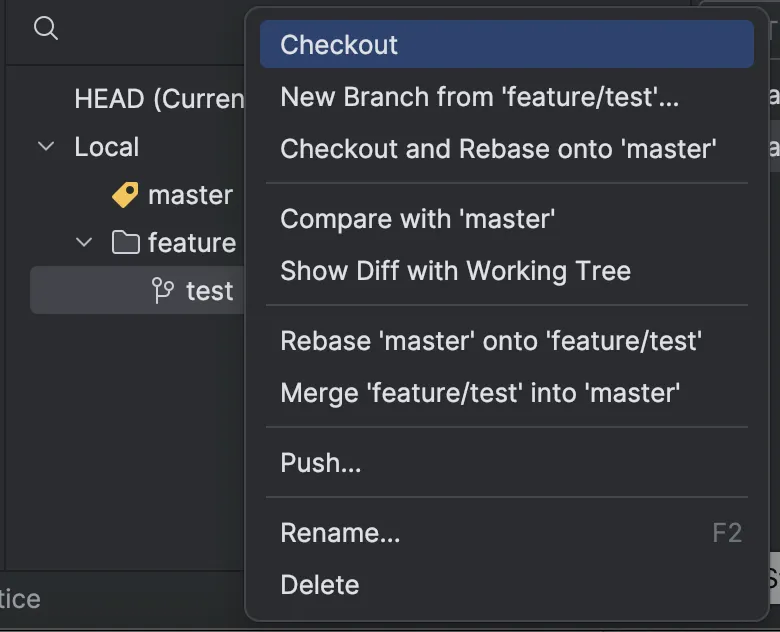Select Rebase 'master' onto 'feature/test'
Image resolution: width=780 pixels, height=632 pixels.
491,341
